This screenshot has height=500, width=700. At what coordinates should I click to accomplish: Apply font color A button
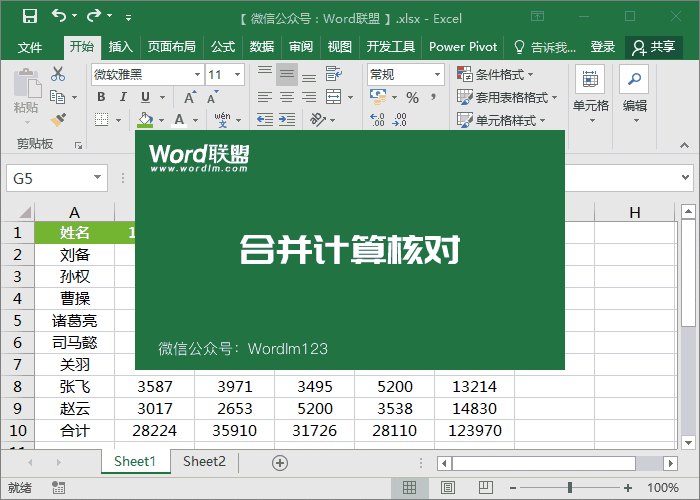pos(179,120)
